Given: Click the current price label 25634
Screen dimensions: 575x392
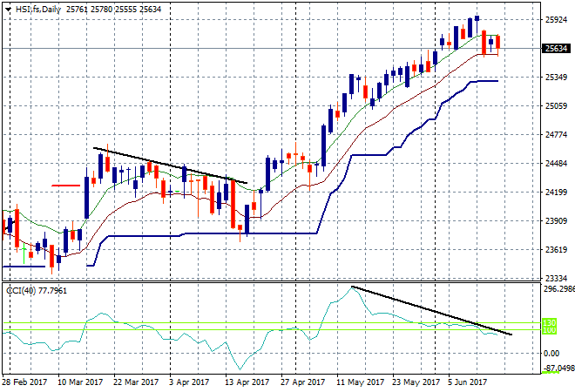Looking at the screenshot, I should click(556, 49).
